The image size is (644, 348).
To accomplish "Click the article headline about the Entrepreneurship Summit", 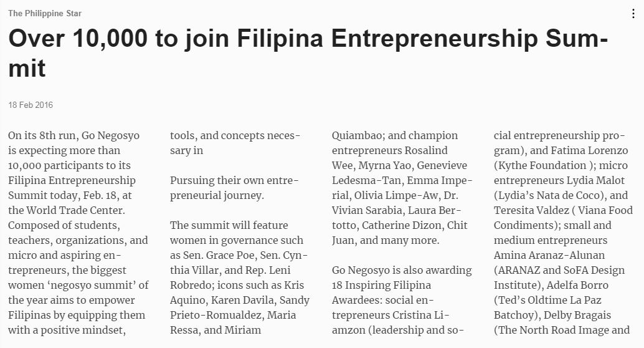I will (x=308, y=53).
